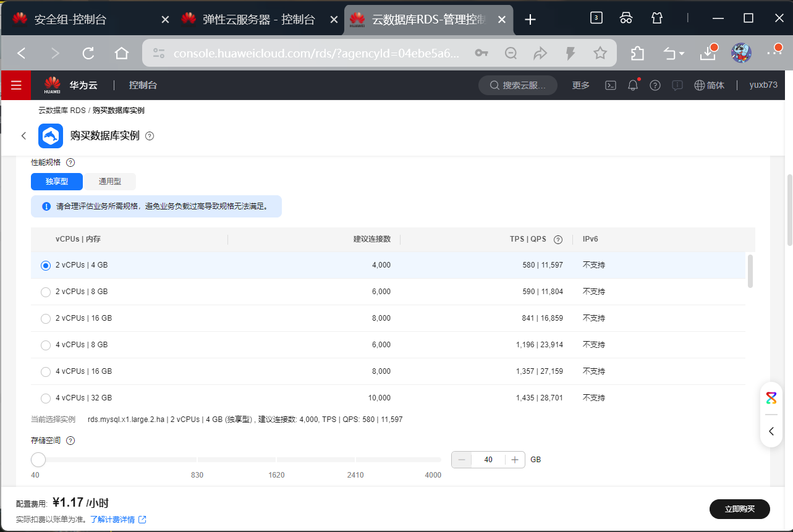793x532 pixels.
Task: Switch to 弹性云服务器 - 控制台 tab
Action: [x=260, y=19]
